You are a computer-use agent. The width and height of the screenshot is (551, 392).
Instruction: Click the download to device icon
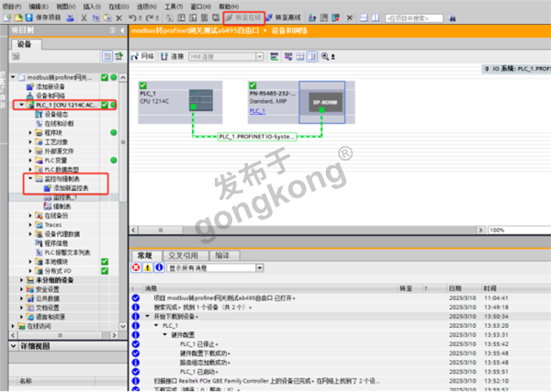(x=181, y=17)
